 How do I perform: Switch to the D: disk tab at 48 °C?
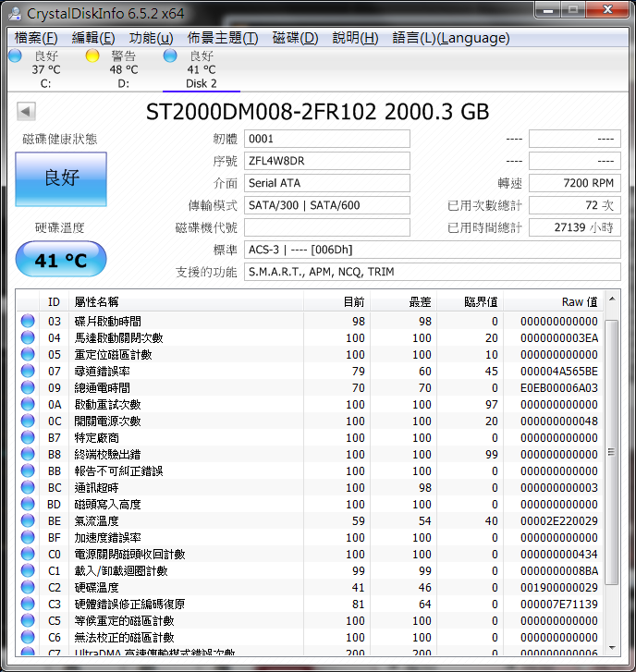(124, 69)
